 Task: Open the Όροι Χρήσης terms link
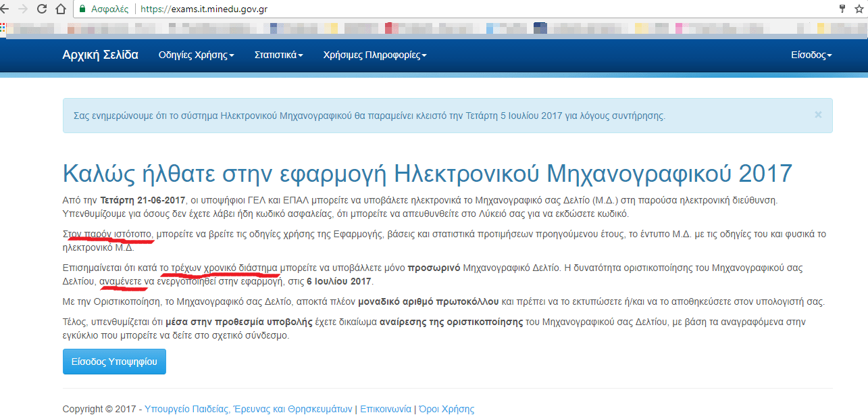tap(446, 409)
